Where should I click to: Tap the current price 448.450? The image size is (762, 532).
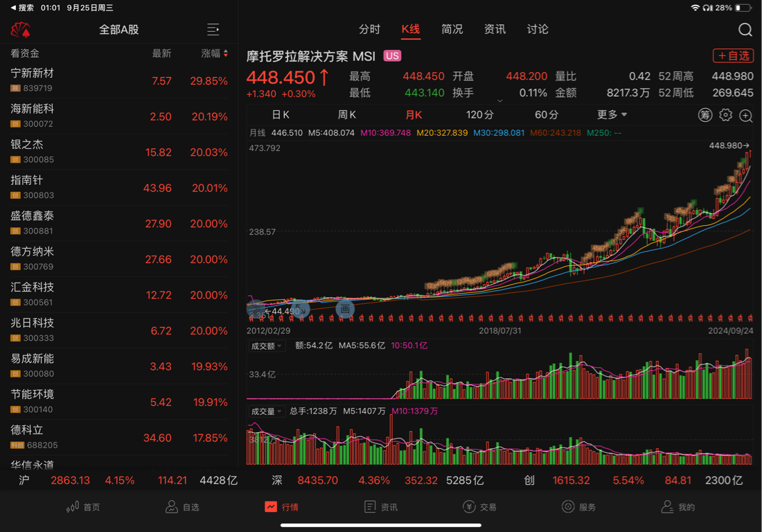tap(281, 78)
